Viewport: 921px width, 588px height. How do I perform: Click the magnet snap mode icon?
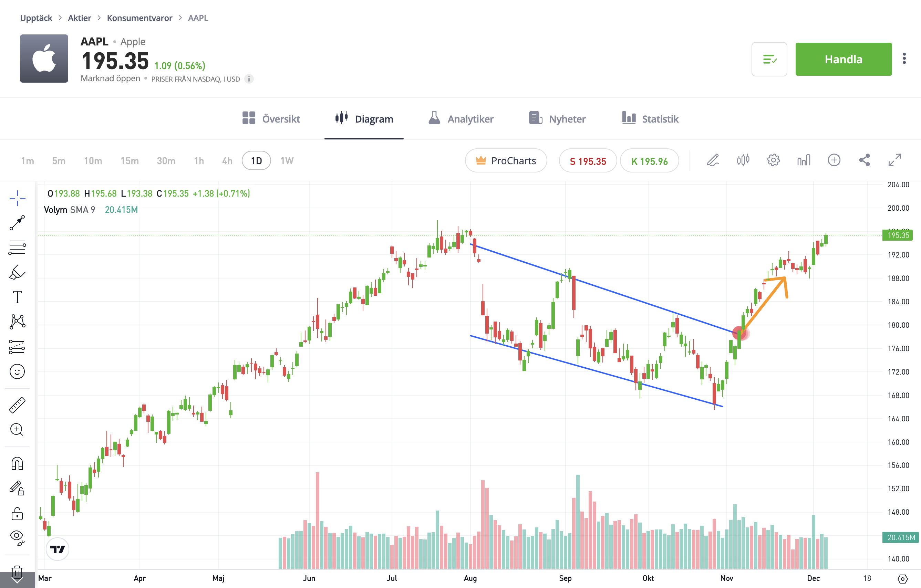point(17,463)
